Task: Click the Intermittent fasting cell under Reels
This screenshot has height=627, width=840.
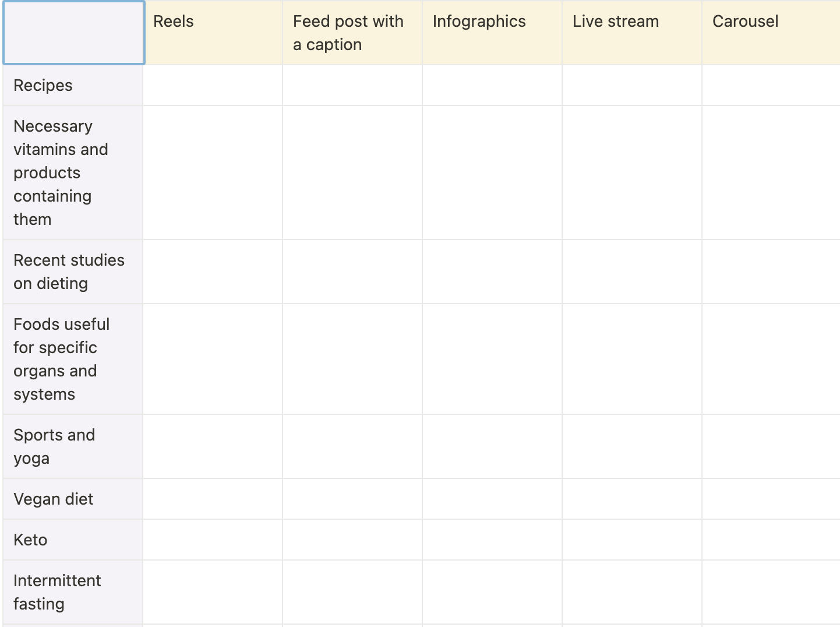Action: tap(213, 592)
